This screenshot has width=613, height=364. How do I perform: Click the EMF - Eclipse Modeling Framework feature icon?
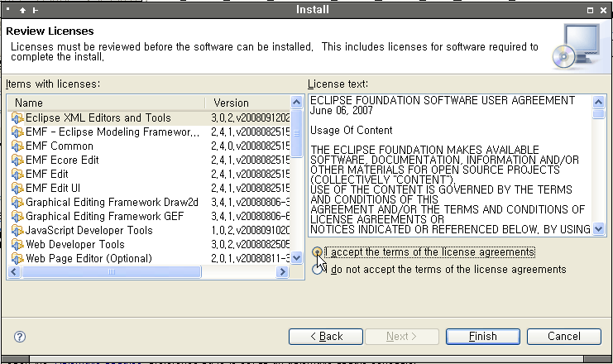tap(17, 132)
